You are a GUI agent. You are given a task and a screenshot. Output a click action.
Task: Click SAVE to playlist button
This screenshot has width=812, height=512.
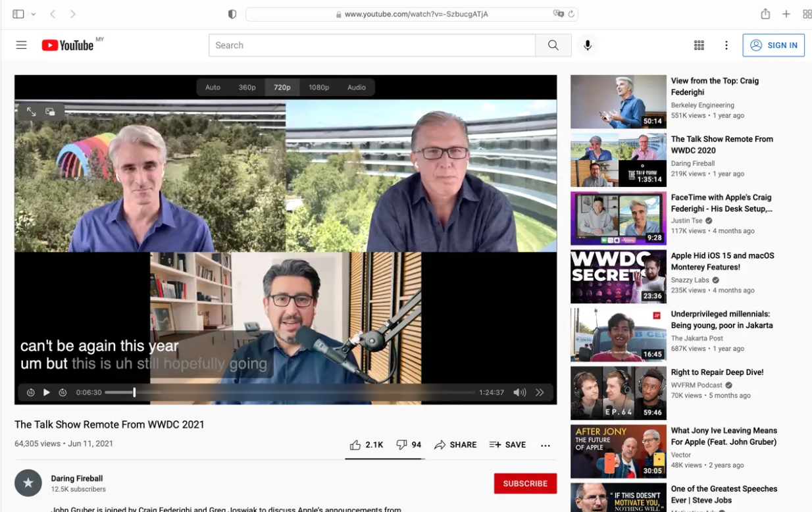507,445
